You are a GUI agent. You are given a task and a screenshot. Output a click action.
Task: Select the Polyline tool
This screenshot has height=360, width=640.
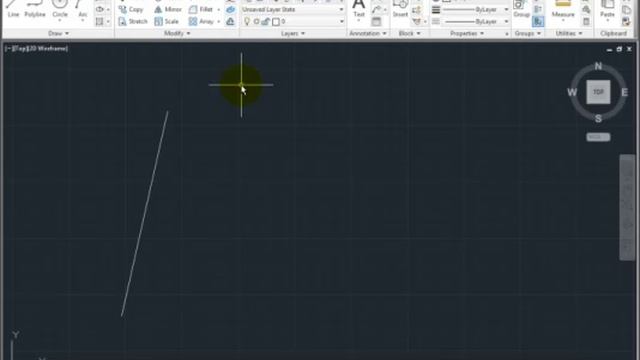(x=35, y=9)
